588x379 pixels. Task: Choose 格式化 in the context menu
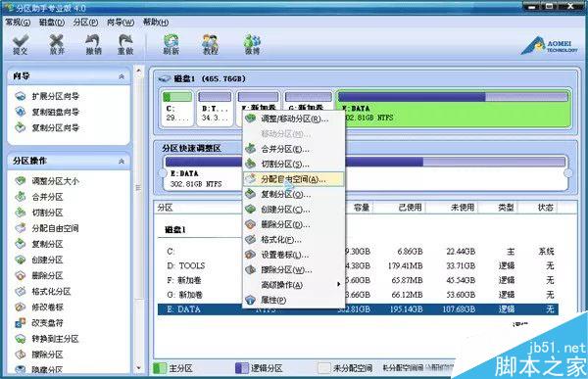pos(293,240)
